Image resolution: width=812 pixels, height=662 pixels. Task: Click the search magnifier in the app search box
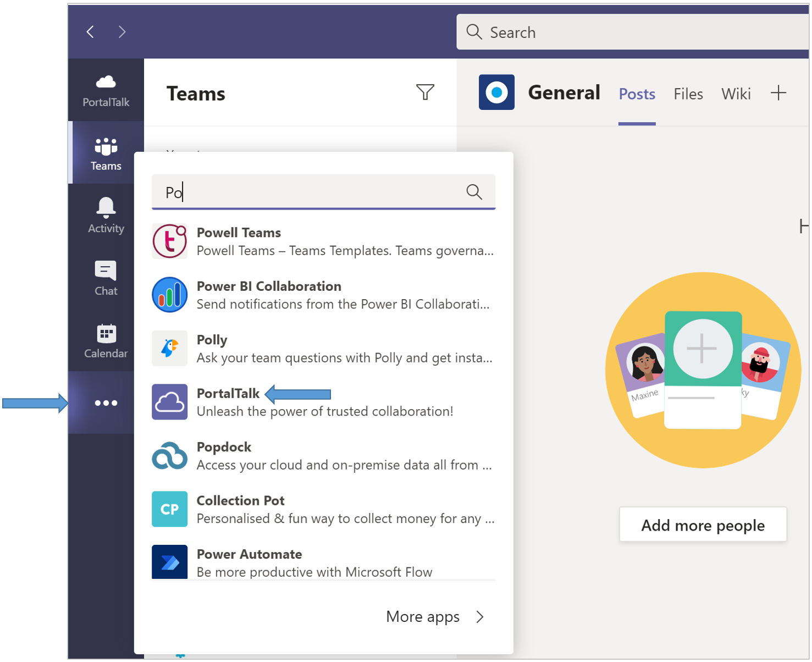[x=474, y=192]
